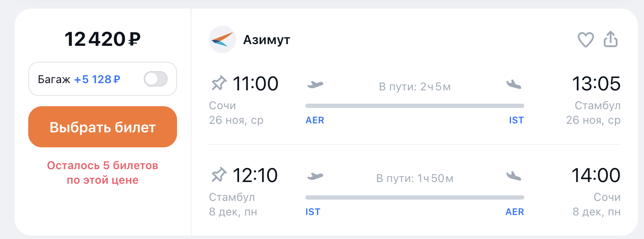Screen dimensions: 644x239
Task: Click landing plane icon on Sochi–Istanbul flight
Action: tap(514, 84)
